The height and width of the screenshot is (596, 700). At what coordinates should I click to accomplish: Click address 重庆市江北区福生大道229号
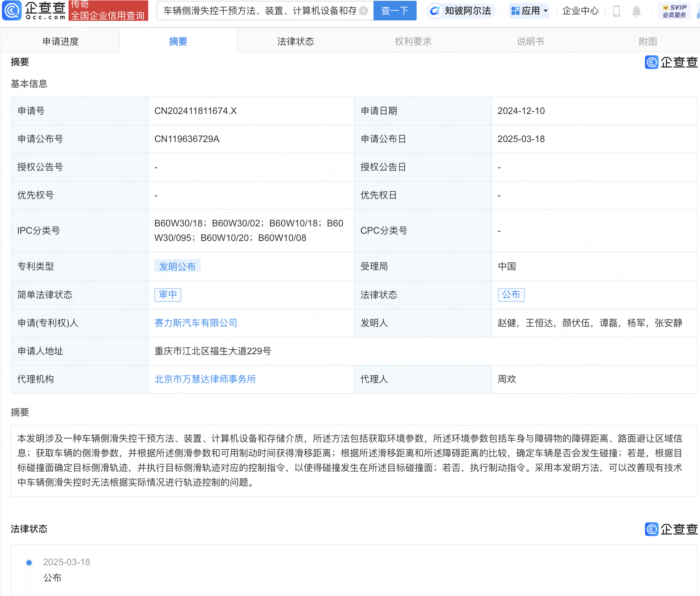tap(213, 351)
